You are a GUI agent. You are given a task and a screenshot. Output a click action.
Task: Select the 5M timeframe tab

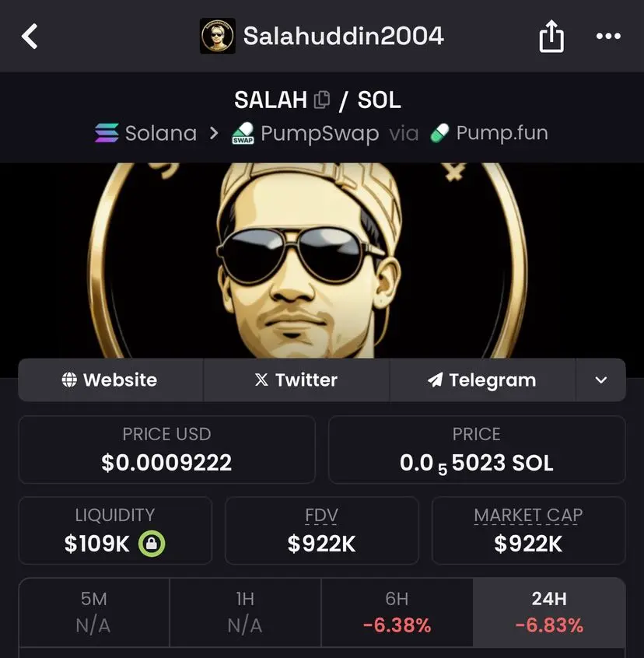pos(94,612)
